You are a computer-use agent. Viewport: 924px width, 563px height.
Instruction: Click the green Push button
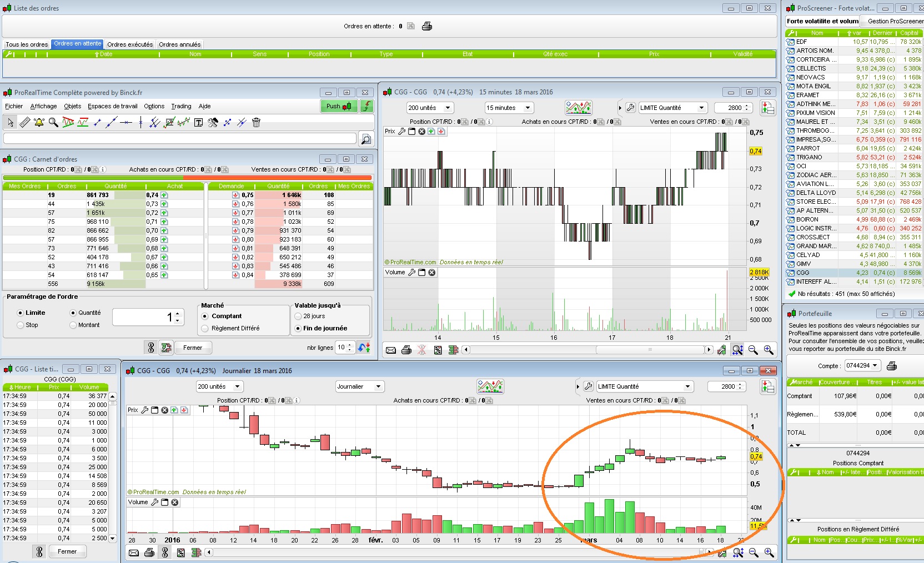(339, 106)
